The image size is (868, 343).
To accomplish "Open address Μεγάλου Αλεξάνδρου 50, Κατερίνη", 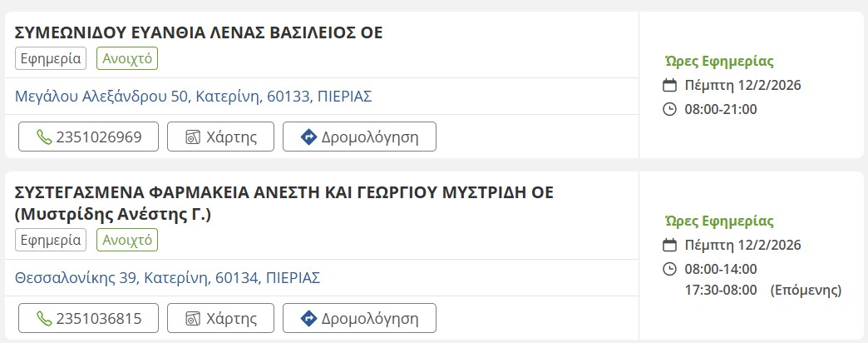I will pos(193,97).
